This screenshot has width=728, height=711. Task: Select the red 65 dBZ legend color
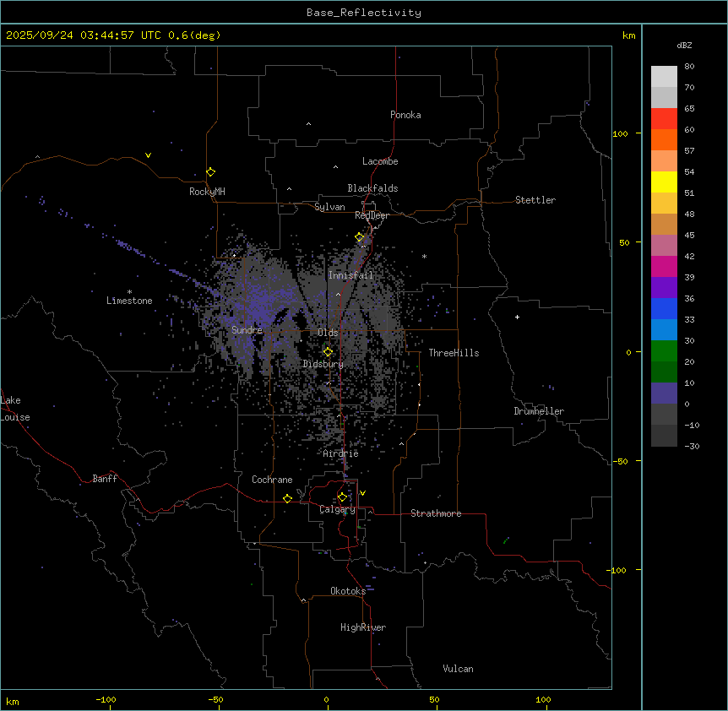coord(665,118)
